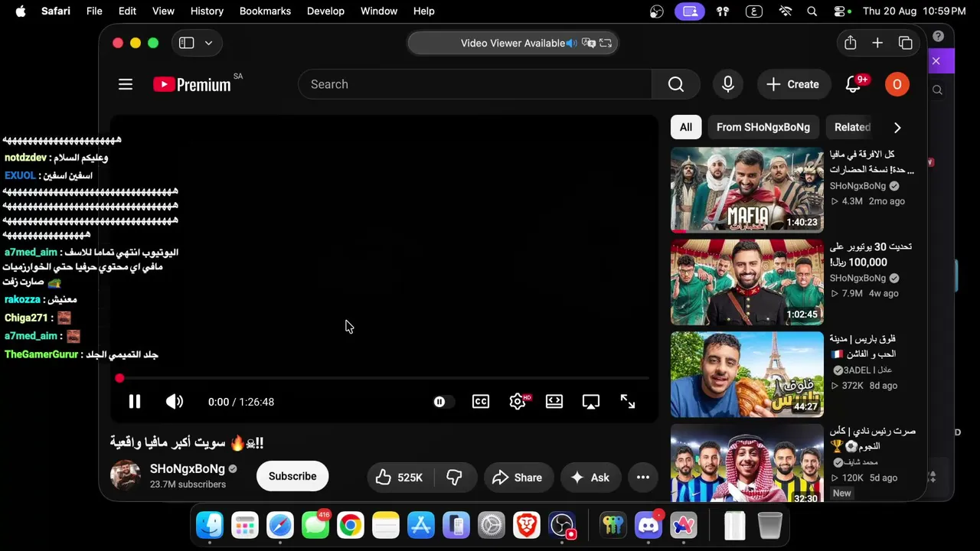The width and height of the screenshot is (980, 551).
Task: Open the purple screen sharing menu bar item
Action: coord(690,11)
